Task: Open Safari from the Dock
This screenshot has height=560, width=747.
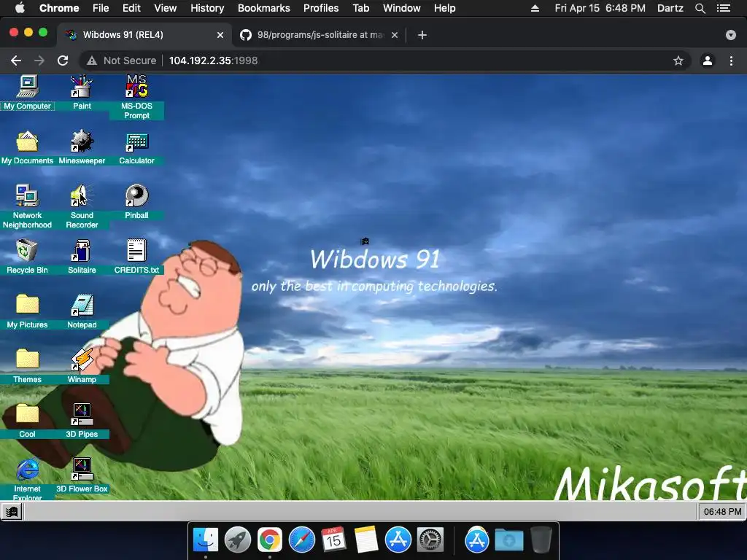Action: pyautogui.click(x=302, y=540)
